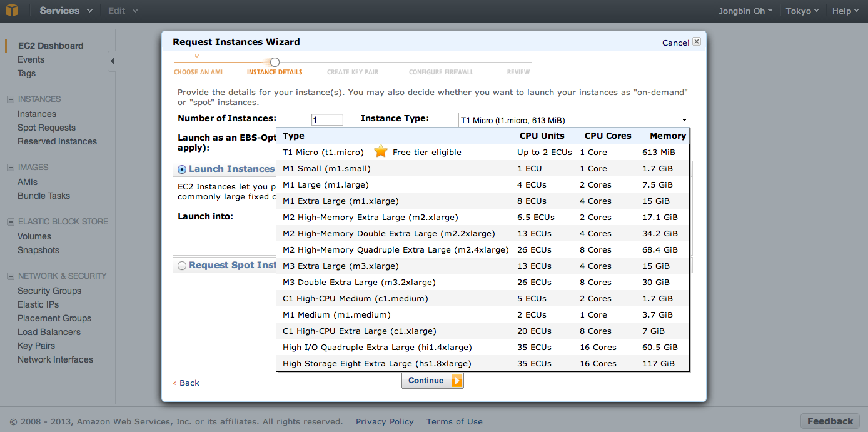
Task: Collapse the ELASTIC BLOCK STORE section
Action: point(10,222)
